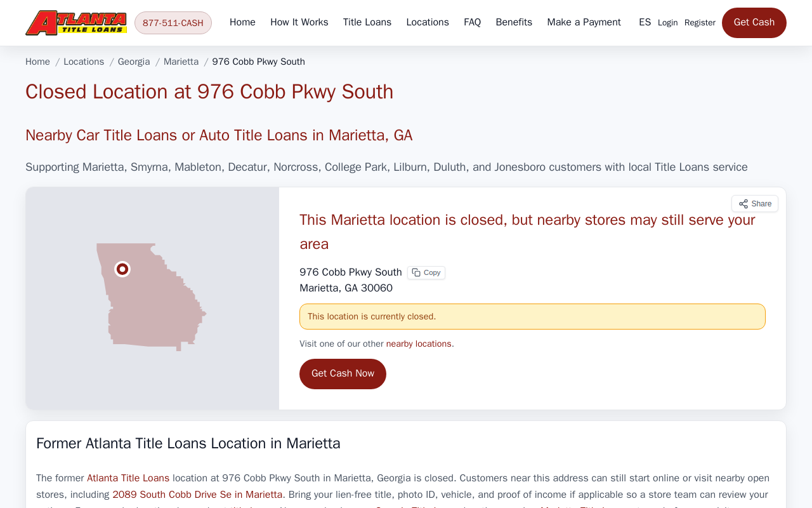Click the Login link
Screen dimensions: 812x508
coord(668,23)
